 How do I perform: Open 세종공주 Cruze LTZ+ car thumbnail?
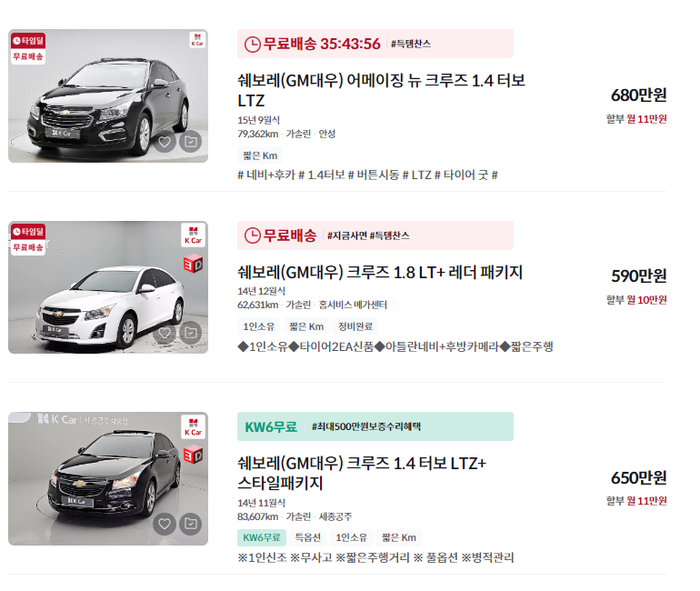(108, 478)
